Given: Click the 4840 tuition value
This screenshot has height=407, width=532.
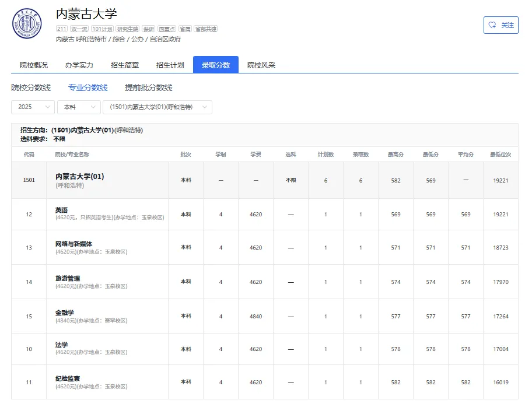Looking at the screenshot, I should pos(256,317).
